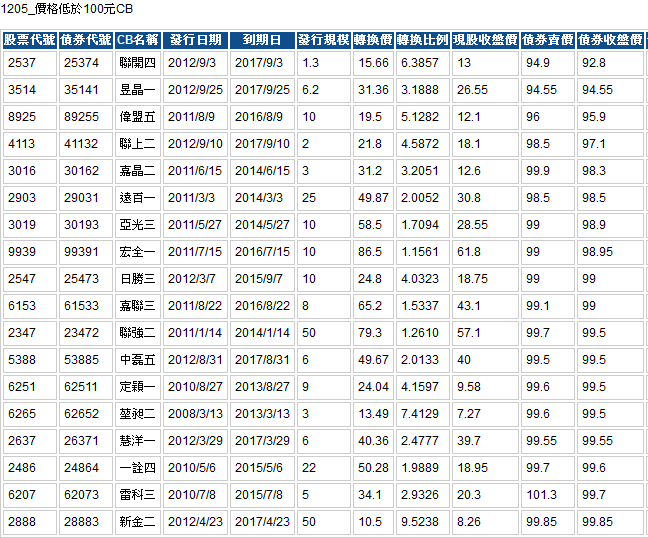Click stock code cell 4113
The height and width of the screenshot is (538, 648).
pyautogui.click(x=29, y=144)
